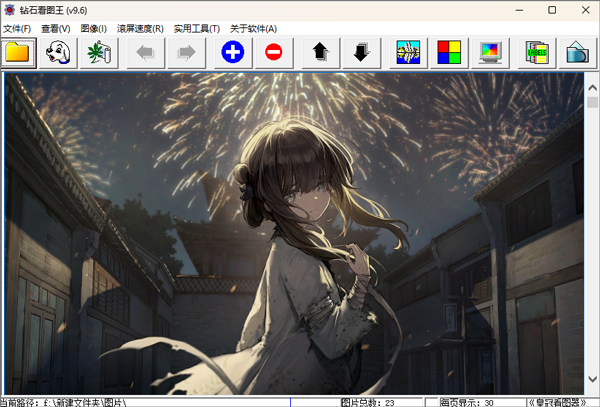Viewport: 600px width, 407px height.
Task: Zoom in with blue plus icon
Action: (x=233, y=52)
